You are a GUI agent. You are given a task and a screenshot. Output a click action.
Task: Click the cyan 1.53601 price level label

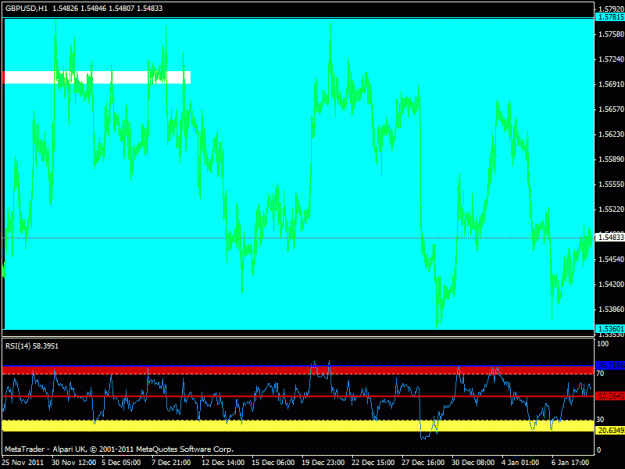610,329
